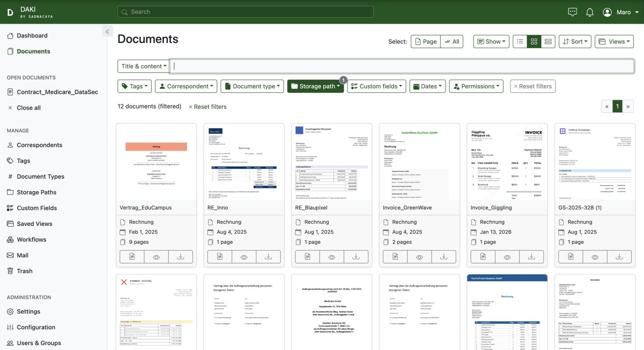Download the Vertrag_EduCampus document
Screen dimensions: 644x350
pos(180,257)
